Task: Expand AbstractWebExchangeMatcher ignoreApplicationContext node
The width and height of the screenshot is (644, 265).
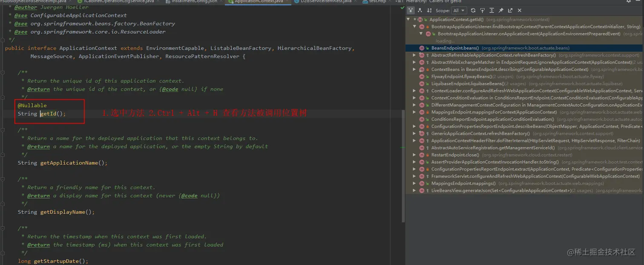Action: click(414, 62)
